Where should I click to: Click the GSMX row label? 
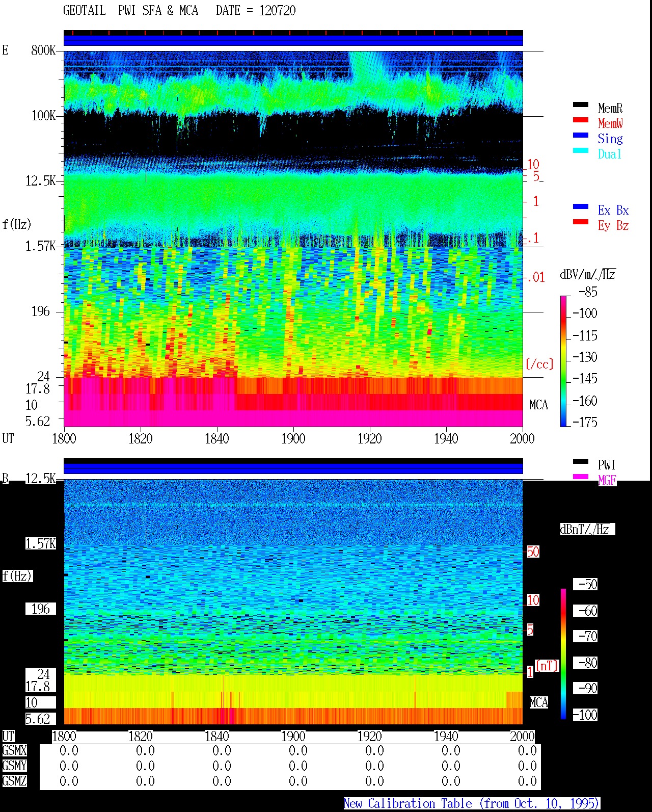point(14,750)
